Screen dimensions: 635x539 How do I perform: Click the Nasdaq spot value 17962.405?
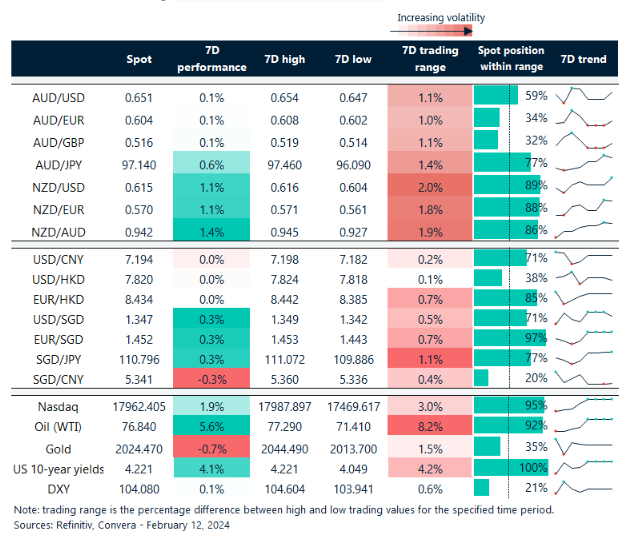click(x=139, y=407)
